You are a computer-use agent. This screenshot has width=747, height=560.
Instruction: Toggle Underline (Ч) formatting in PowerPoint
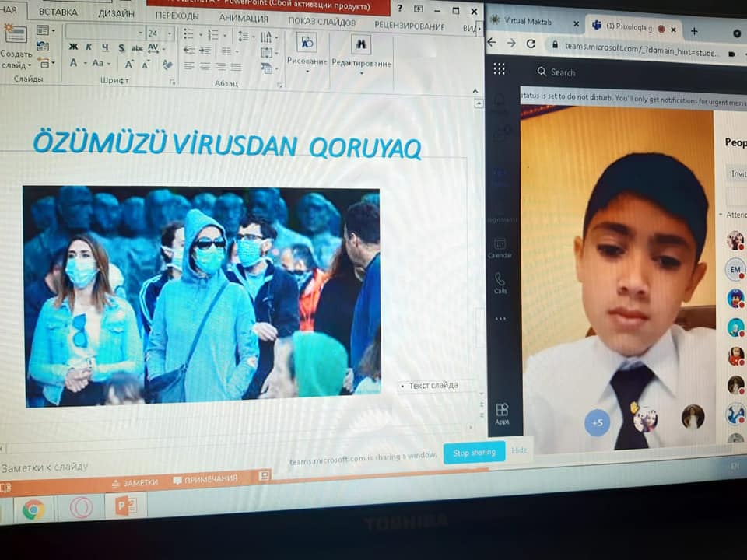105,47
